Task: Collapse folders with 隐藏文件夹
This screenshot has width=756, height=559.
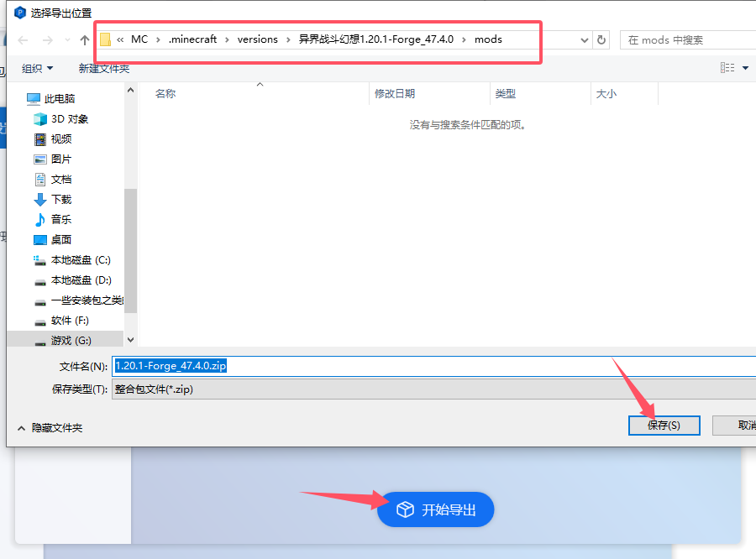Action: (x=50, y=428)
